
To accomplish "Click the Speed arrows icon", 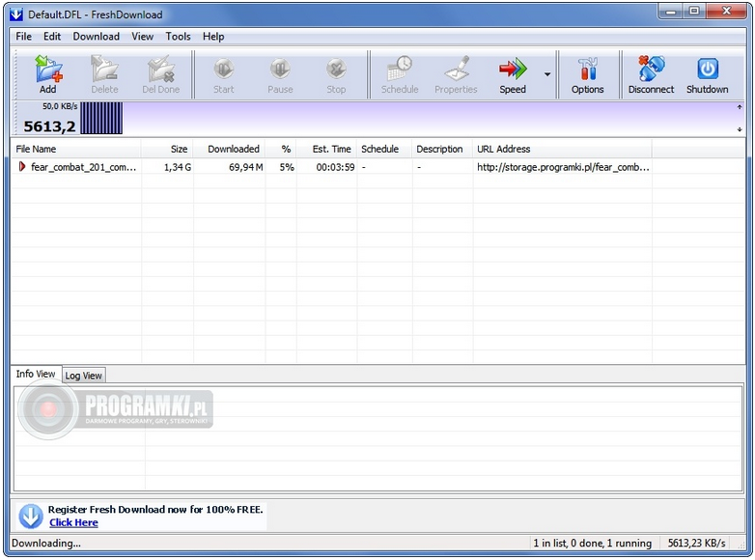I will [x=513, y=69].
